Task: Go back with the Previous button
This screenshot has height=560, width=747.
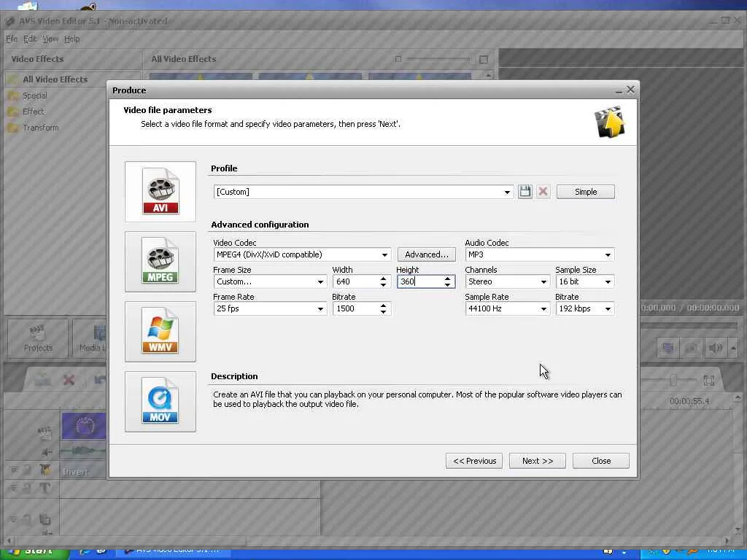Action: (474, 461)
